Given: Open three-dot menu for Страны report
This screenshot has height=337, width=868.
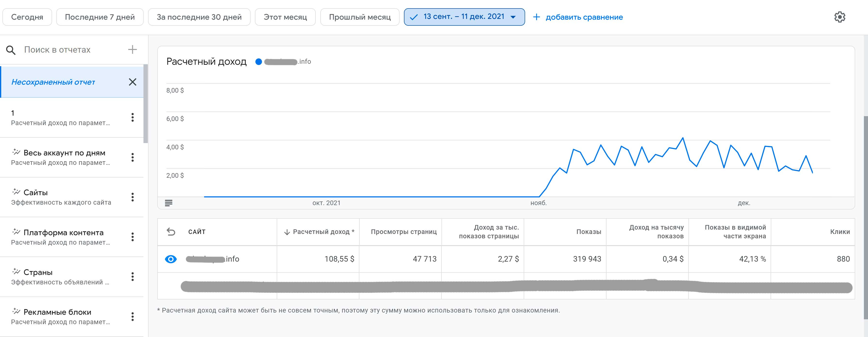Looking at the screenshot, I should coord(132,277).
